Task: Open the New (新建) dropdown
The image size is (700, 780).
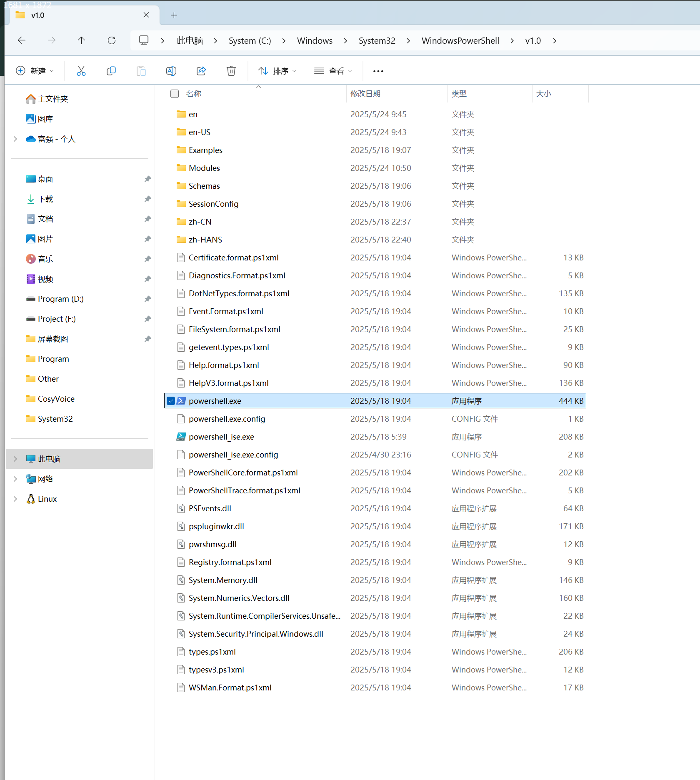Action: (35, 71)
